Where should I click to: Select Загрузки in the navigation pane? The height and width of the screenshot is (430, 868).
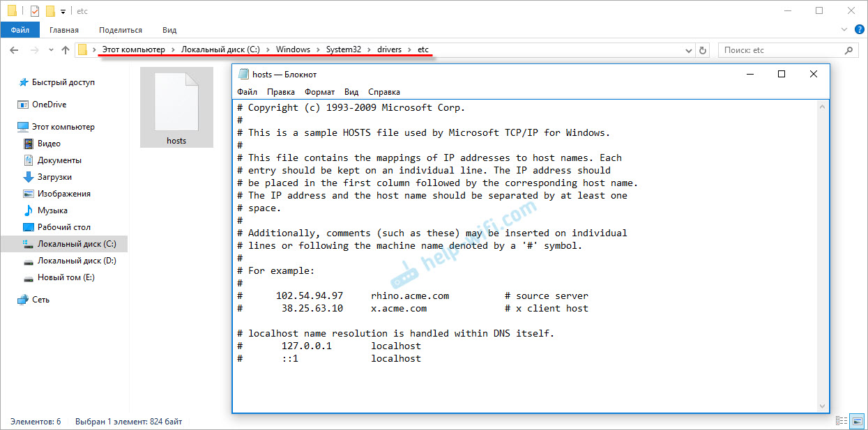point(54,177)
